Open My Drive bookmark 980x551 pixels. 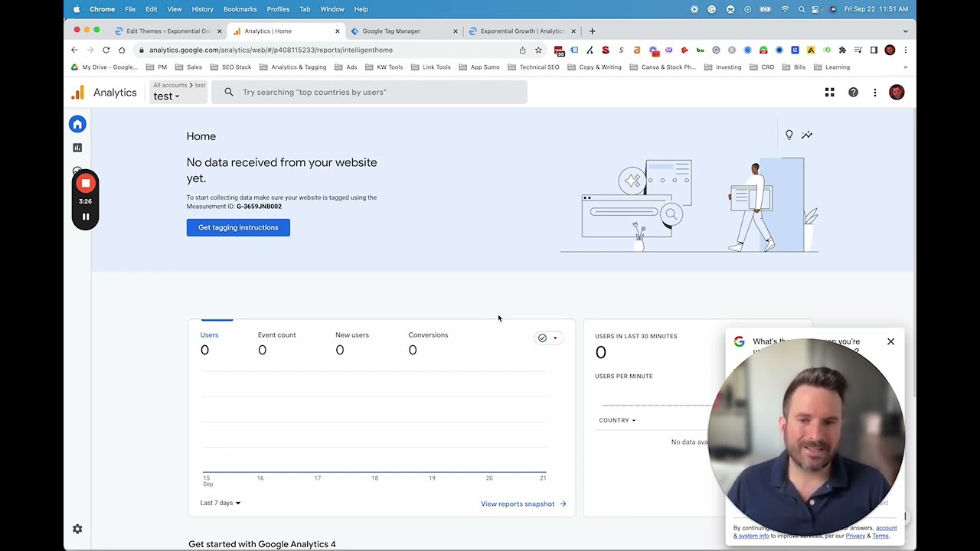click(104, 67)
